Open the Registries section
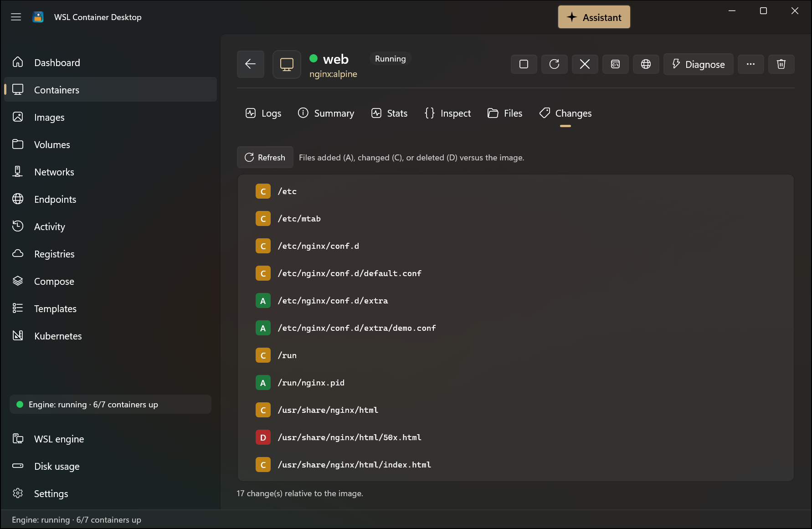Screen dimensions: 812x529 [x=110, y=254]
